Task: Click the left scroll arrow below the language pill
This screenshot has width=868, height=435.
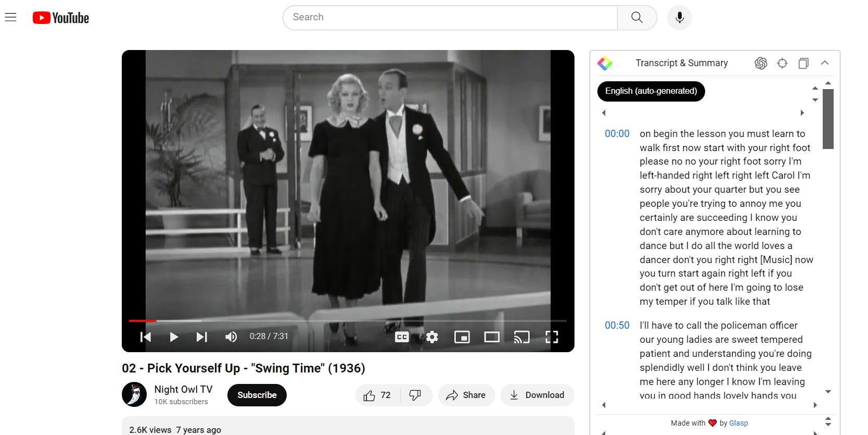Action: pos(604,113)
